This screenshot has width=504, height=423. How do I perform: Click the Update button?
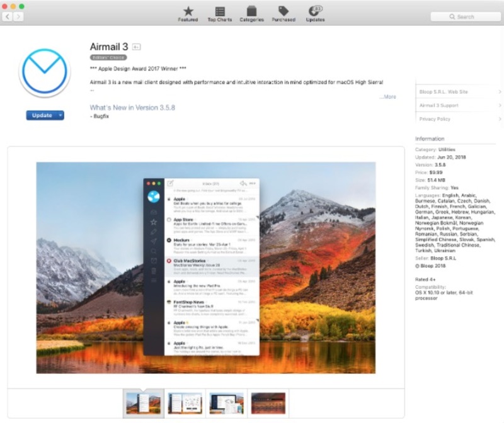(x=42, y=115)
